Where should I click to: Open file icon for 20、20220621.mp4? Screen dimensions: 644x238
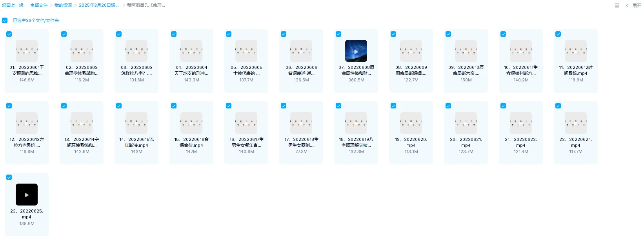(466, 123)
